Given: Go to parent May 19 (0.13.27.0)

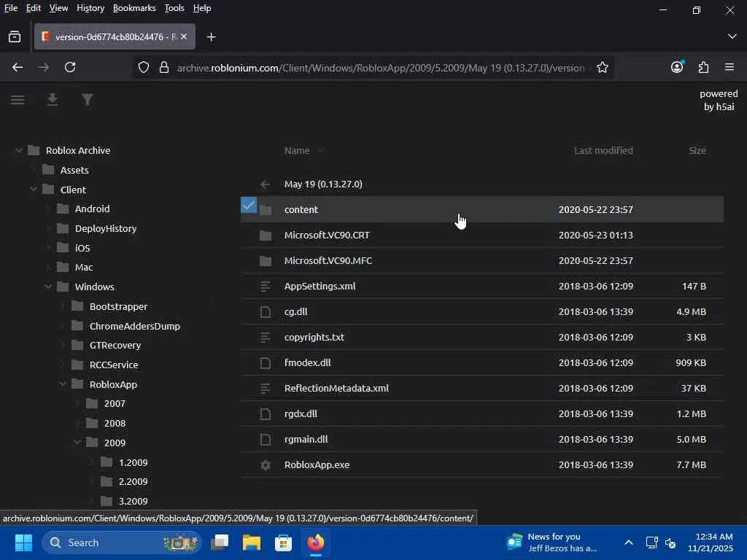Looking at the screenshot, I should click(x=323, y=184).
